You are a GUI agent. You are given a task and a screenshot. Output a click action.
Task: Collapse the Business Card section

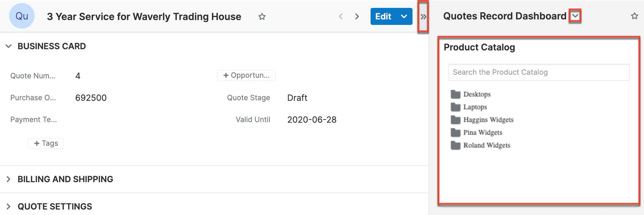click(9, 46)
